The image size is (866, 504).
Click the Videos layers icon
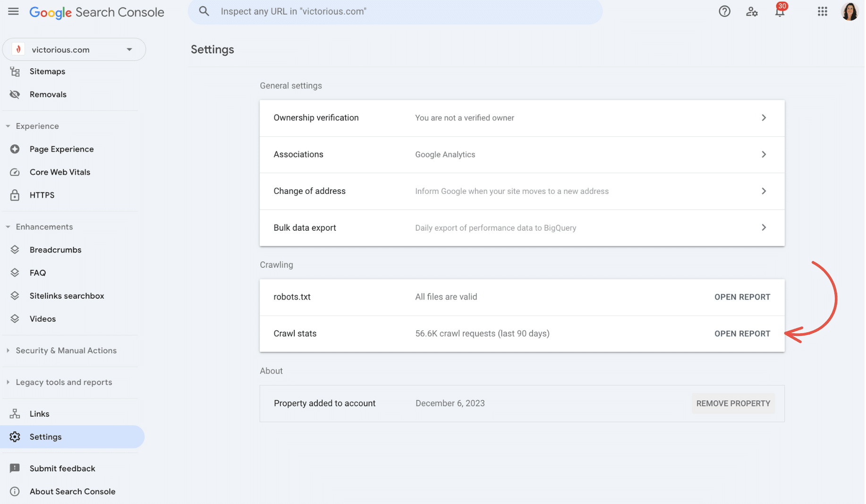click(x=15, y=319)
